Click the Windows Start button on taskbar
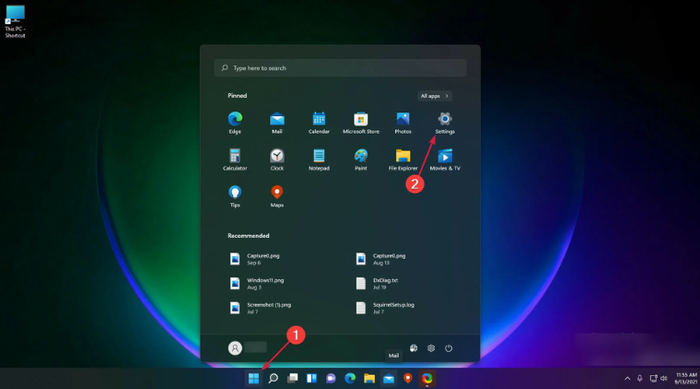700x389 pixels. (x=254, y=378)
